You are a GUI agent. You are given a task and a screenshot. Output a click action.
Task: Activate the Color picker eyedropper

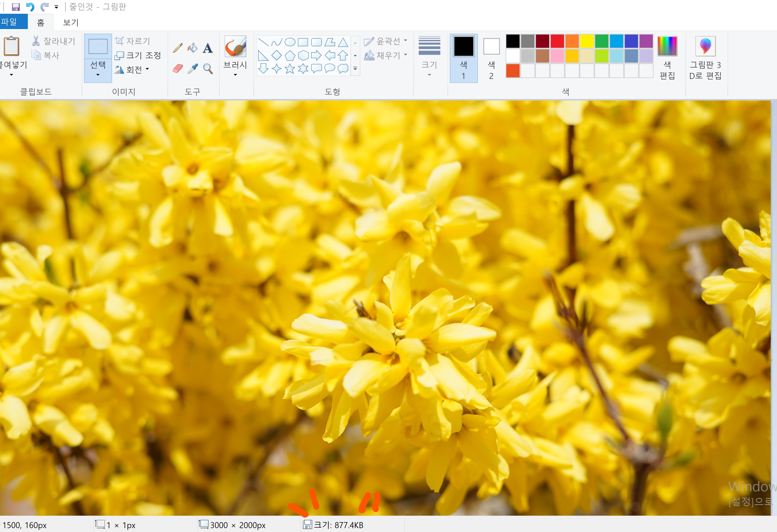192,69
